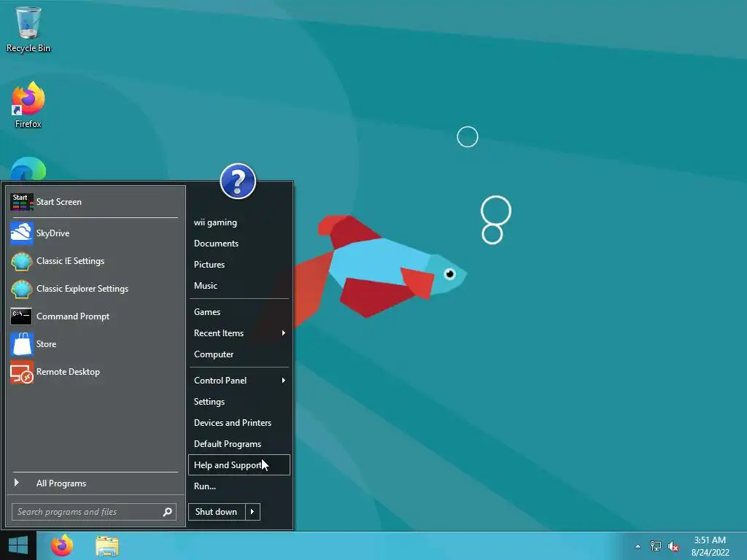Select the Edge desktop icon
Image resolution: width=747 pixels, height=560 pixels.
[x=28, y=169]
